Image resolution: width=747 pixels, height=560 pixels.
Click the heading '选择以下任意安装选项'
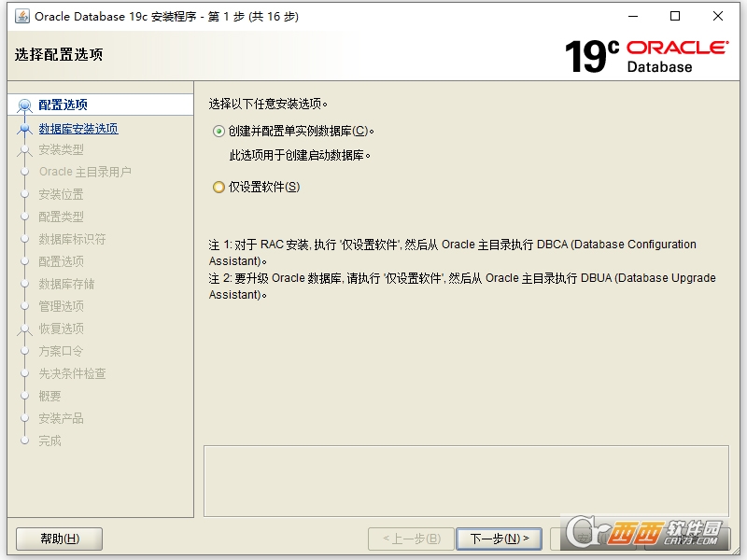click(268, 104)
